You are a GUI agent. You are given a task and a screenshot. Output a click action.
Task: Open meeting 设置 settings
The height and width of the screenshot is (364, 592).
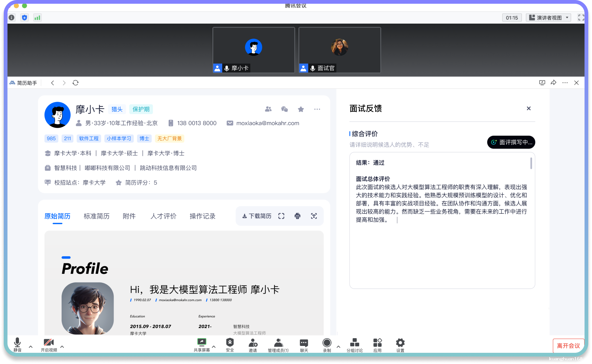point(400,345)
